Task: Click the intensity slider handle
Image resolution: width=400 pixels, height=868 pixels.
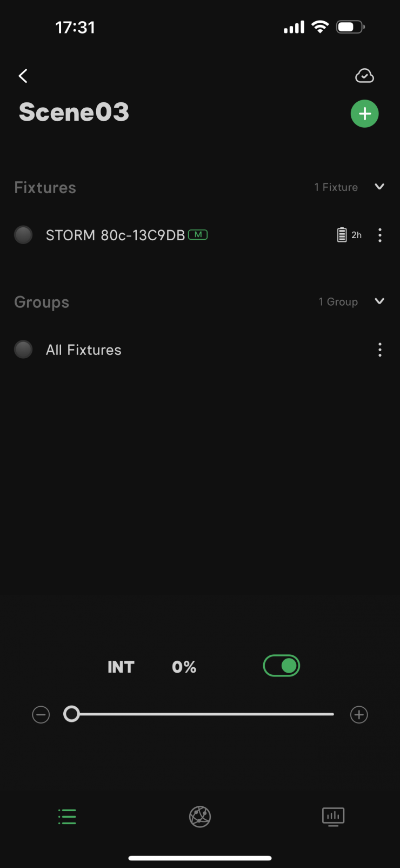Action: [71, 714]
